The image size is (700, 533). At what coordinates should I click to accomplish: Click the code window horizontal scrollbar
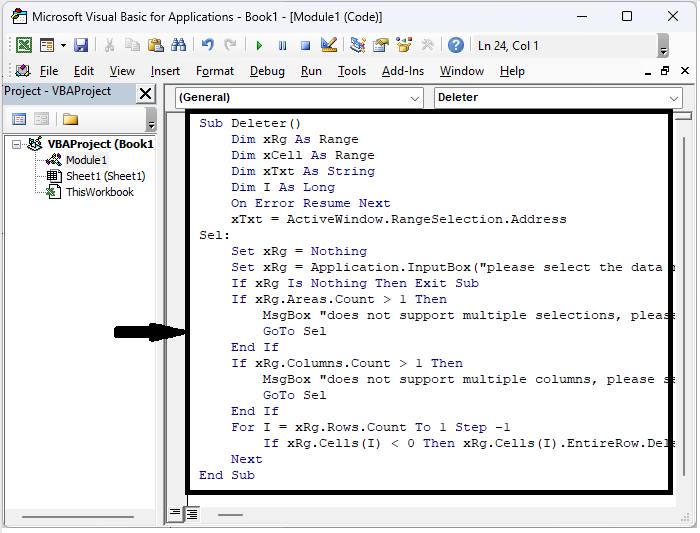[231, 515]
